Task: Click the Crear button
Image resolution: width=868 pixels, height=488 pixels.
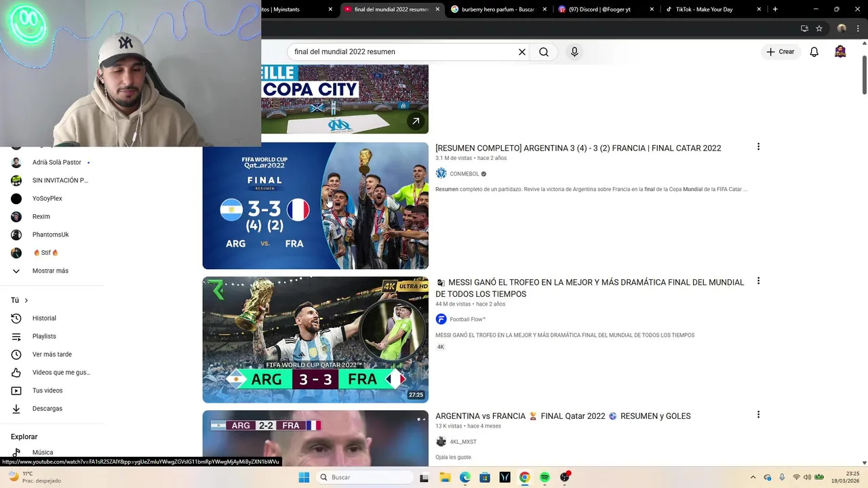Action: 780,52
